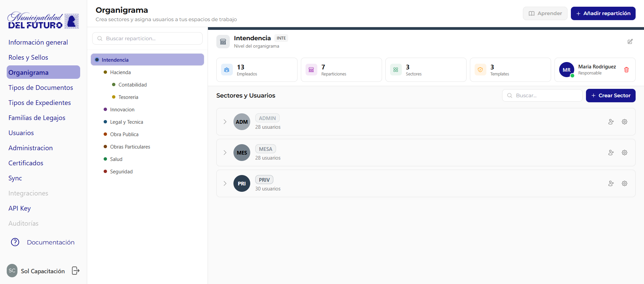Click the Añadir repartición button
The height and width of the screenshot is (284, 644).
pos(603,13)
